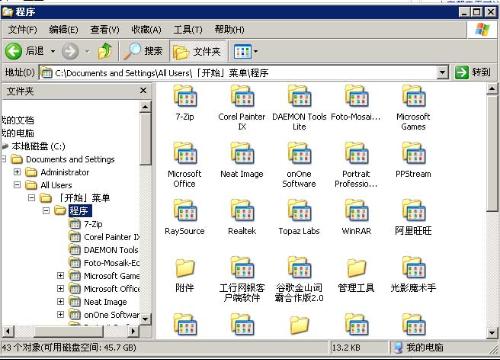
Task: Open the Portrait Professio... folder icon
Action: pyautogui.click(x=357, y=153)
